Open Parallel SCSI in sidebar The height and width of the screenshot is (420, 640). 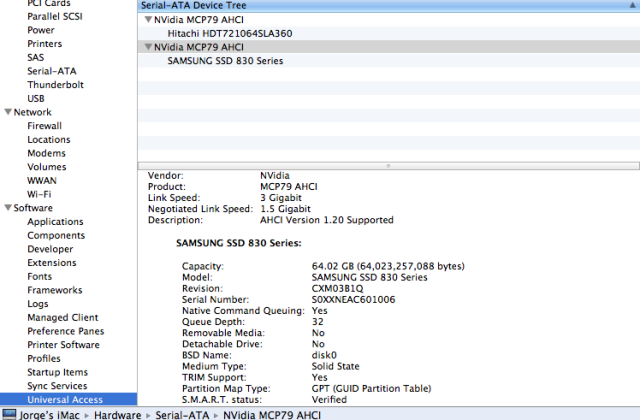tap(55, 16)
